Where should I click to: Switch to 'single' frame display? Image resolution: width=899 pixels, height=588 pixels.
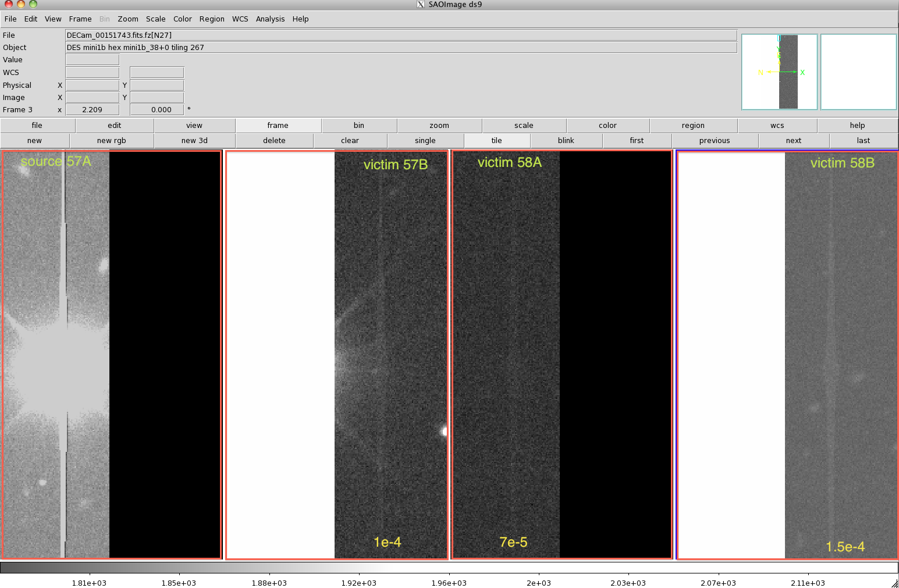425,141
